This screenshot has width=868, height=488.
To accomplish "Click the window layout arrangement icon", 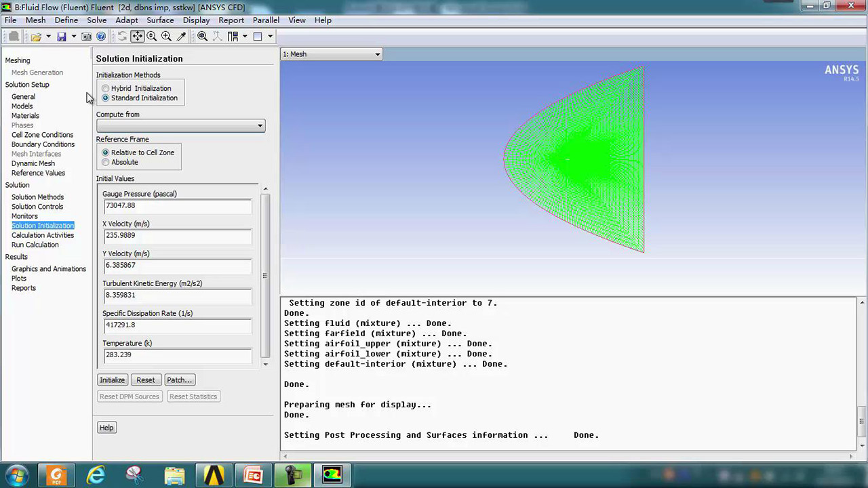I will pos(233,37).
